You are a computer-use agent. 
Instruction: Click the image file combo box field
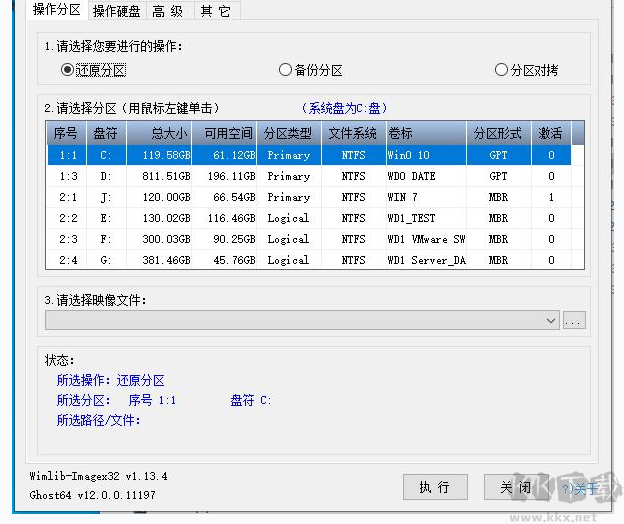click(x=302, y=320)
